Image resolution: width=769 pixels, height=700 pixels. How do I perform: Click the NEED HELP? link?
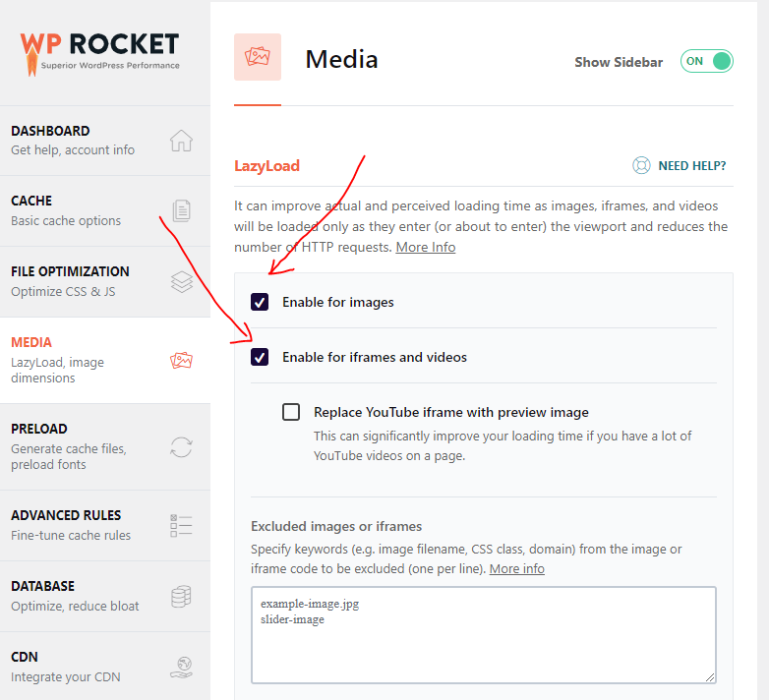[x=692, y=166]
